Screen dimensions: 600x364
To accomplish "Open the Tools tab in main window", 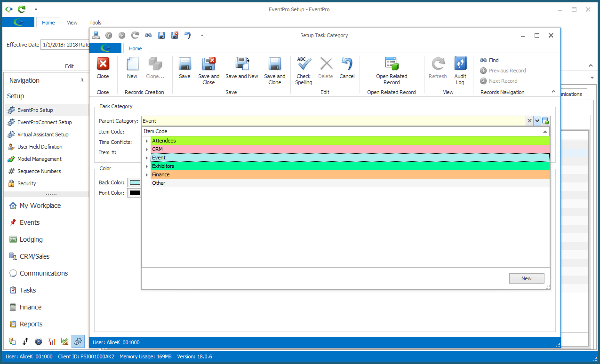I will point(96,23).
